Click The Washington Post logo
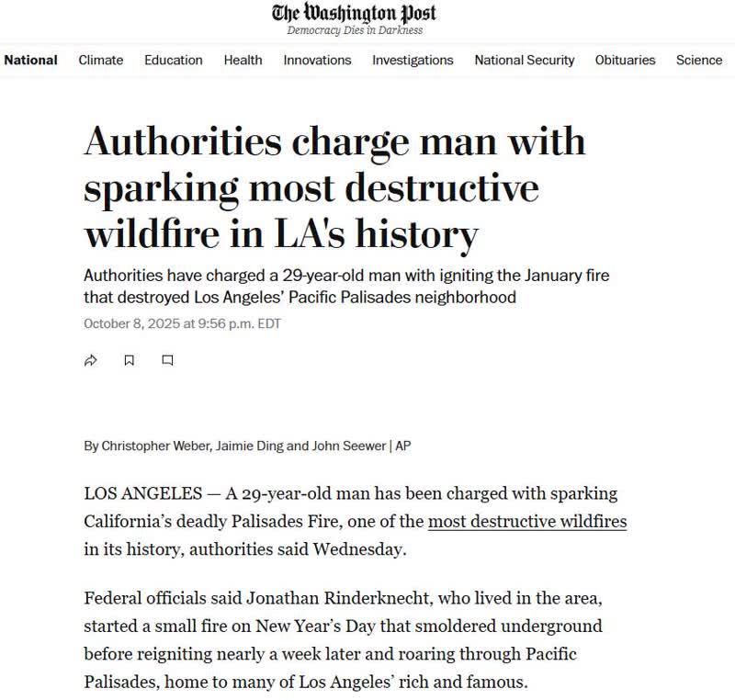The image size is (735, 700). tap(354, 13)
